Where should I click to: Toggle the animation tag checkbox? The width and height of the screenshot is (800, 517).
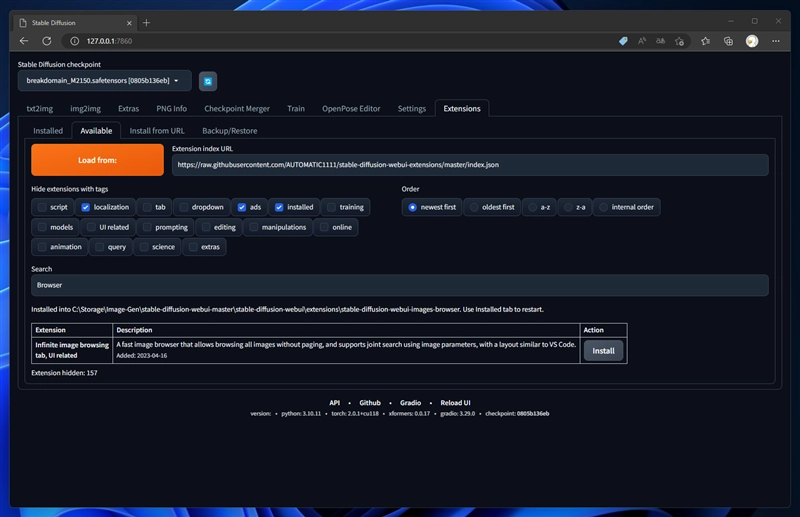click(42, 247)
